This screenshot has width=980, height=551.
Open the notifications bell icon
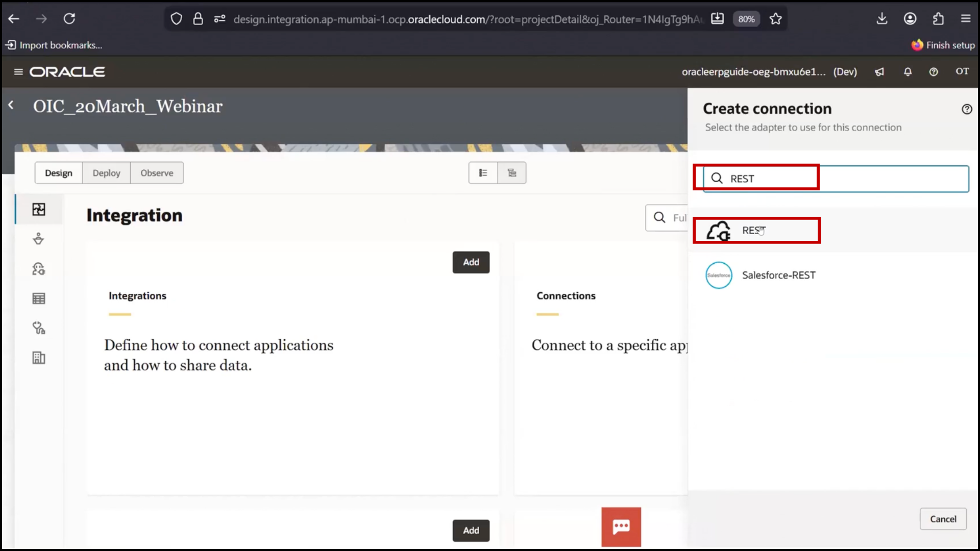click(908, 72)
